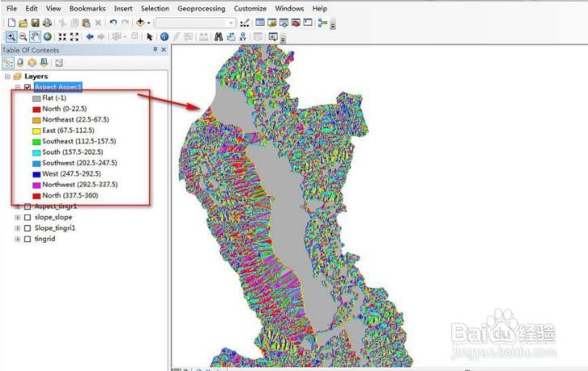Screen dimensions: 588x371
Task: Open the viewer window icon
Action: [273, 36]
